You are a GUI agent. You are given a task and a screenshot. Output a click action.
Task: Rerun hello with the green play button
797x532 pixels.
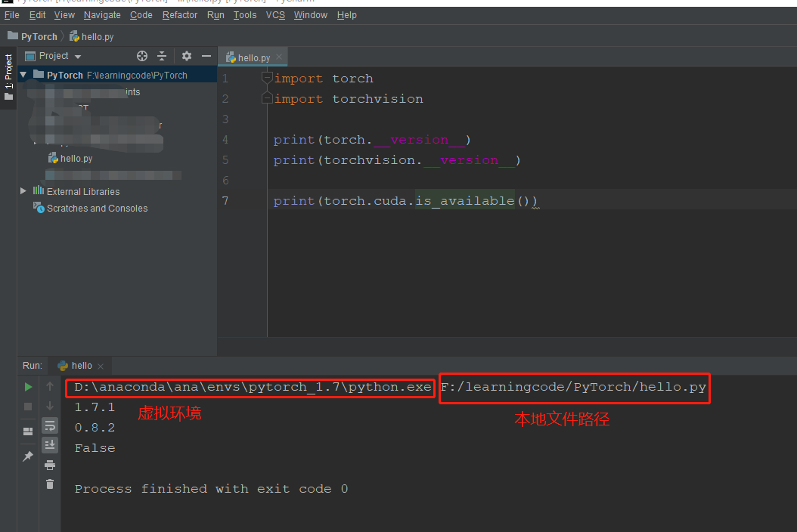[x=28, y=387]
